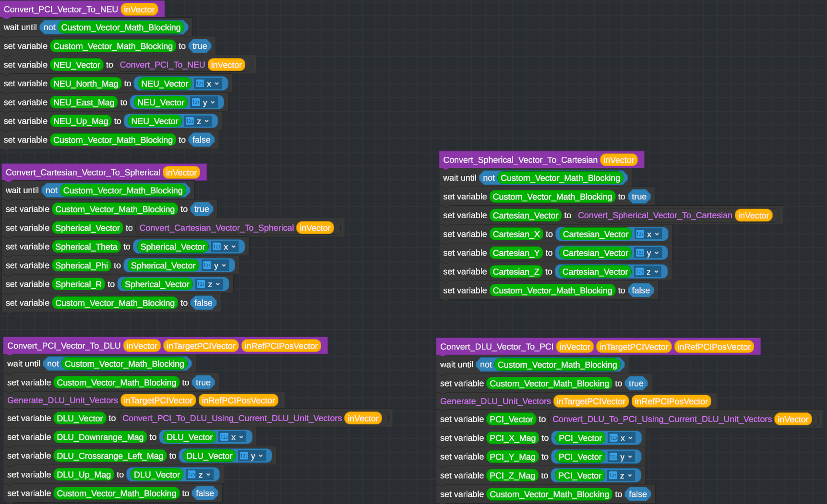Click the DLU_Vector pill in the DLU_Vector assignment row

pyautogui.click(x=80, y=418)
